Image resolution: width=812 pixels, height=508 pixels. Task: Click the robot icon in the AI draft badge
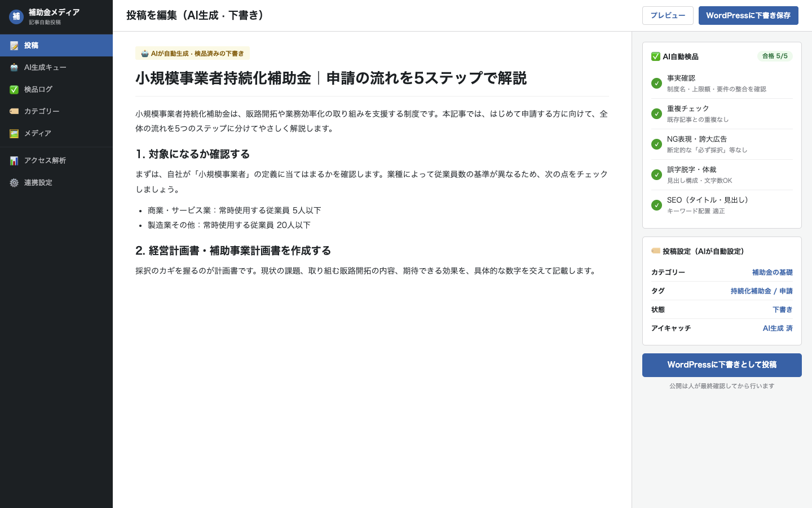[x=145, y=54]
